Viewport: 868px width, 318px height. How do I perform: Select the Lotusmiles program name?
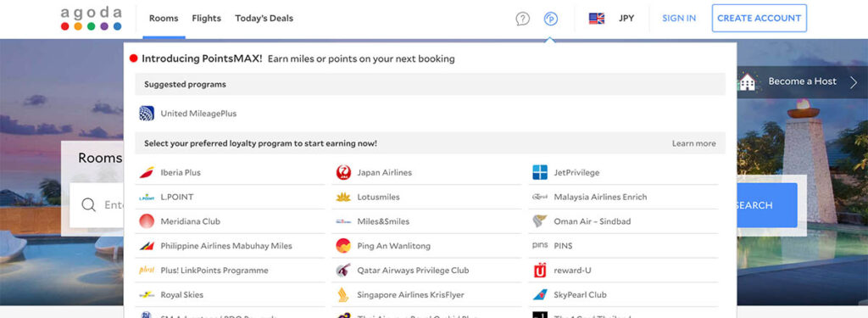[378, 198]
